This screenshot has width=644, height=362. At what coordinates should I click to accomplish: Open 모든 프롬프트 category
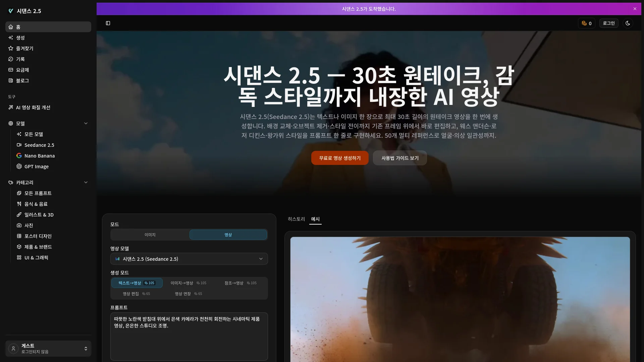(x=52, y=193)
